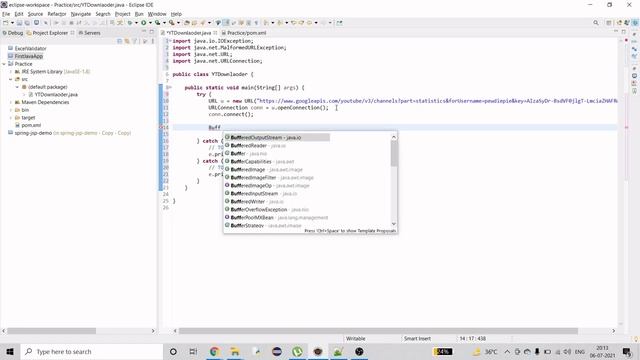Image resolution: width=640 pixels, height=360 pixels.
Task: Click the Save All toolbar icon
Action: 27,23
